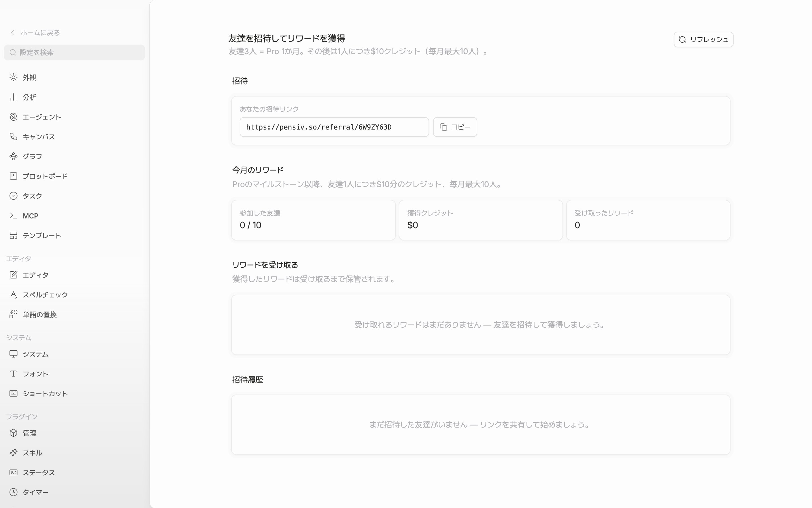Click the monitor icon for システム
The image size is (812, 508).
pos(14,354)
